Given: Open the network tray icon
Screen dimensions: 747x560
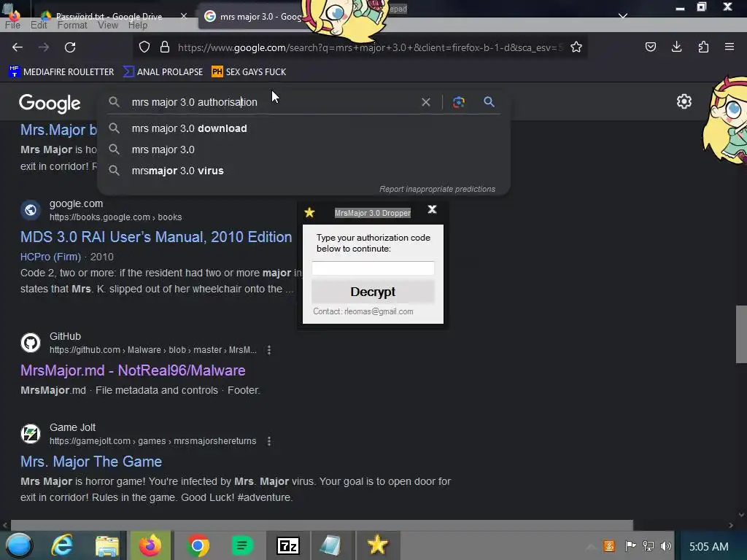Looking at the screenshot, I should pyautogui.click(x=649, y=546).
